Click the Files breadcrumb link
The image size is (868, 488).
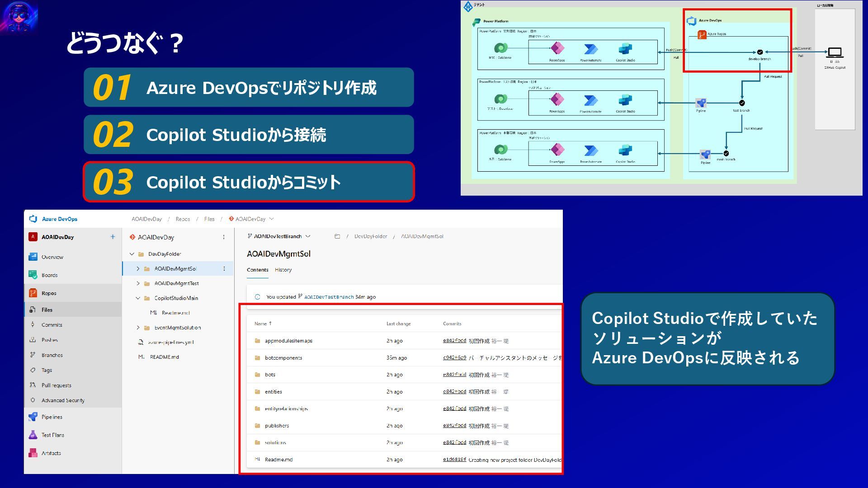point(209,219)
